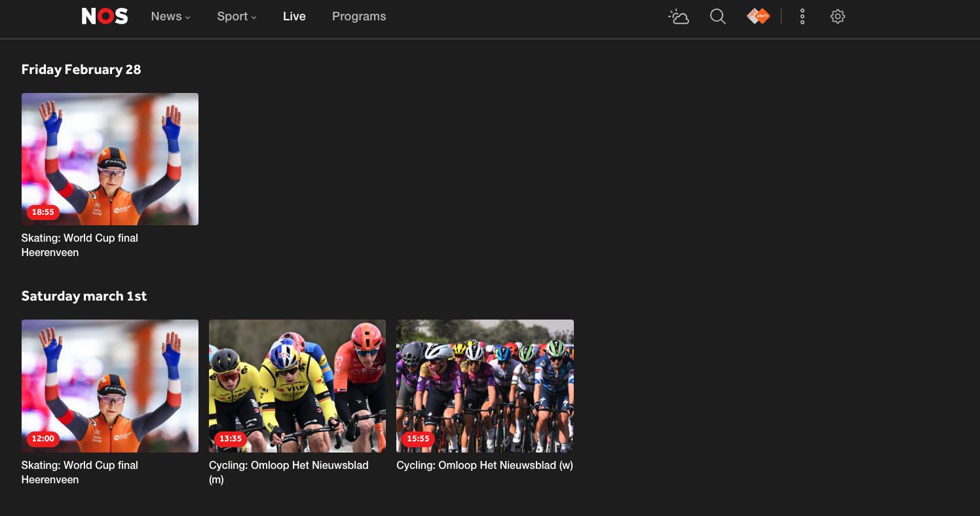Open the weather forecast icon
This screenshot has width=980, height=516.
tap(679, 16)
